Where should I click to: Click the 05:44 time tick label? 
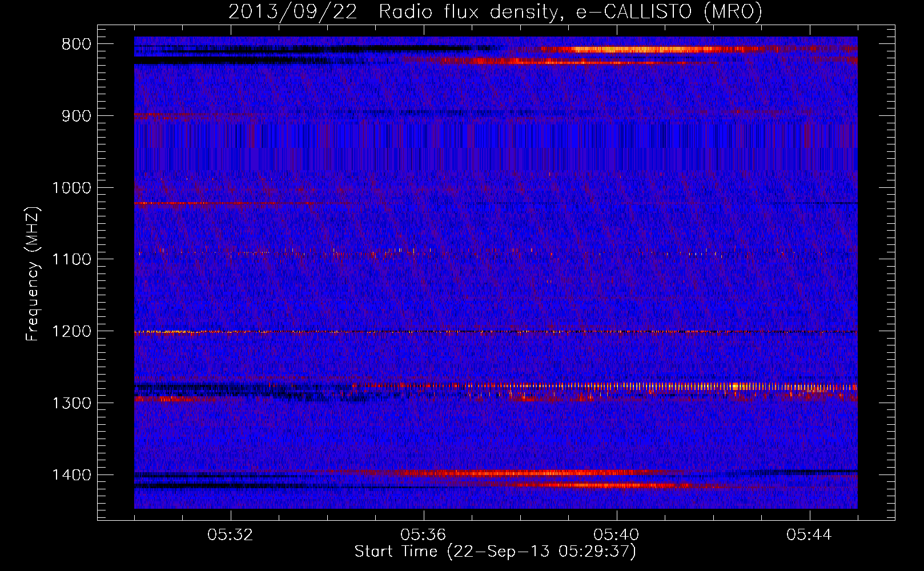pos(809,535)
